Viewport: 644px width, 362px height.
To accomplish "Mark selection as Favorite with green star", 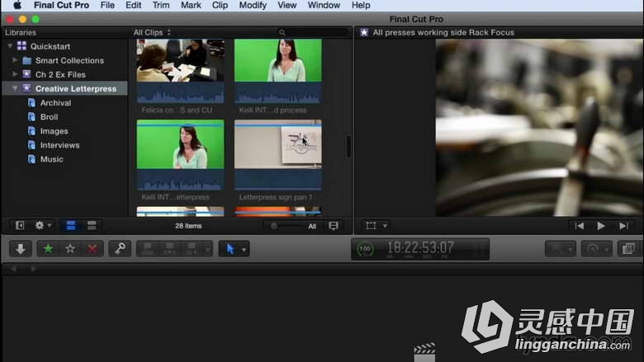I will coord(48,249).
